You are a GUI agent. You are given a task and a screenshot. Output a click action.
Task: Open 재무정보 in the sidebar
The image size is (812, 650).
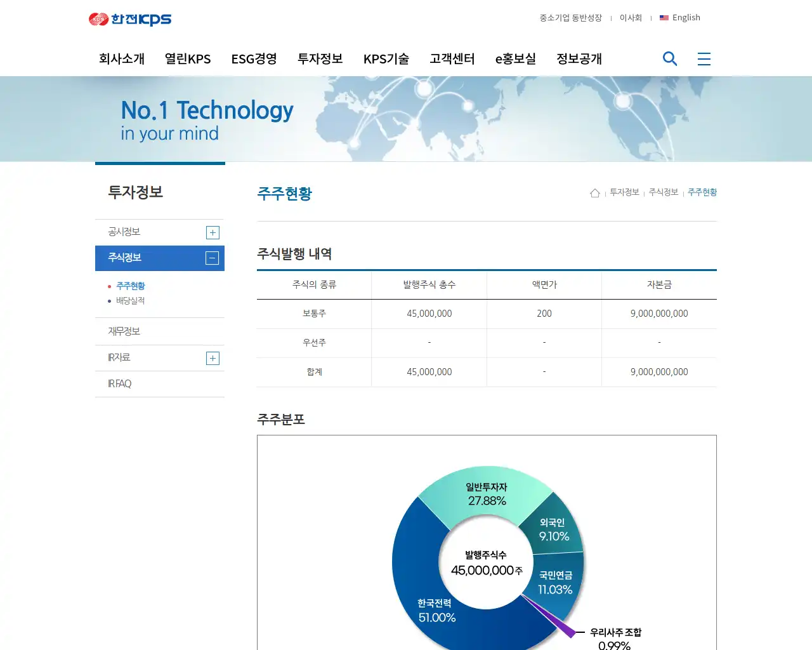pos(125,331)
